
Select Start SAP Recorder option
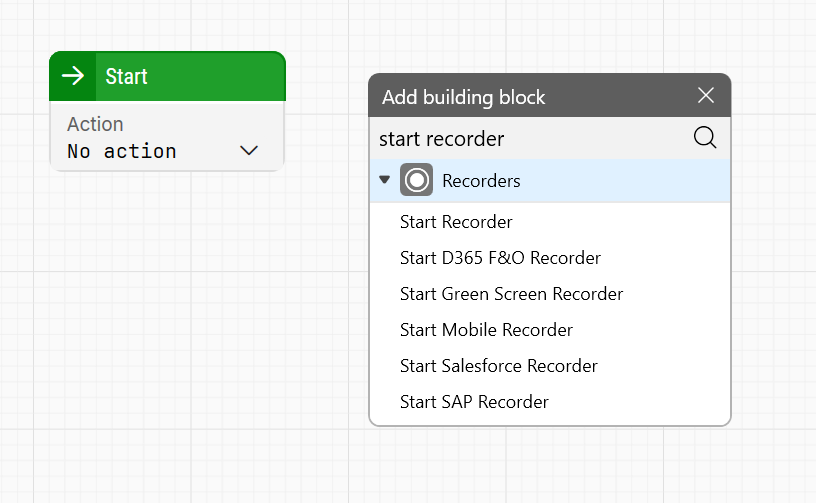474,402
